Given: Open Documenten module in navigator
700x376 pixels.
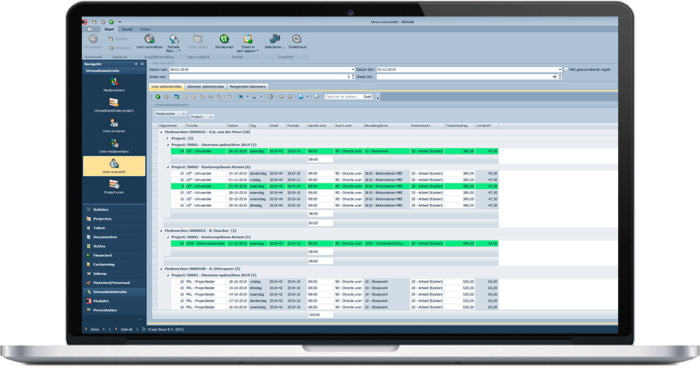Looking at the screenshot, I should coord(114,237).
